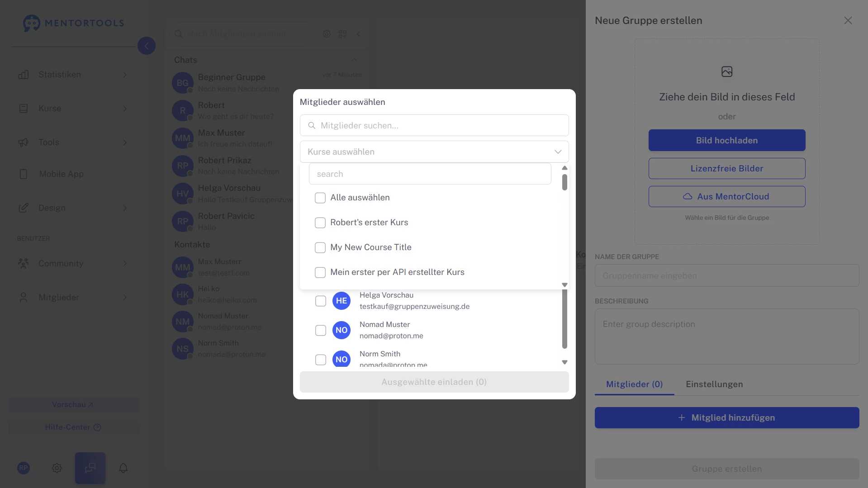Image resolution: width=868 pixels, height=488 pixels.
Task: Click the image placeholder icon in upload area
Action: point(726,71)
